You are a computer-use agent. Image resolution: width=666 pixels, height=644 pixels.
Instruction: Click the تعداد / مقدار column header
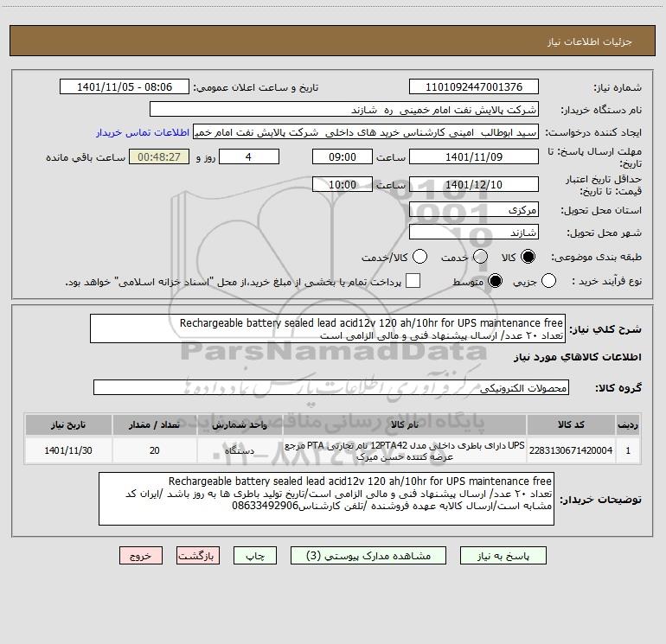pyautogui.click(x=155, y=424)
